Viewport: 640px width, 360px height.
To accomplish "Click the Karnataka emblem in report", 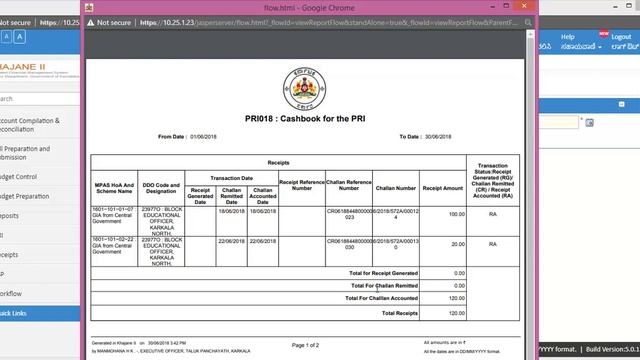I will [304, 89].
